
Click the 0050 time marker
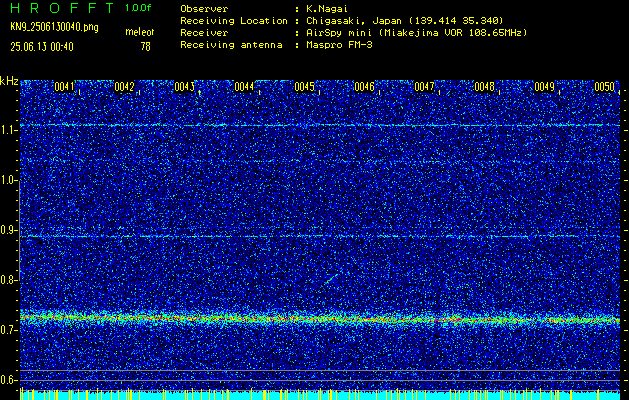click(x=605, y=87)
